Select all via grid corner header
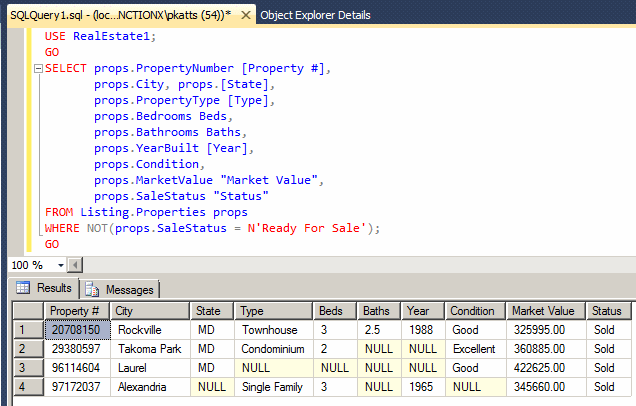Screen dimensions: 636x406 [28, 311]
